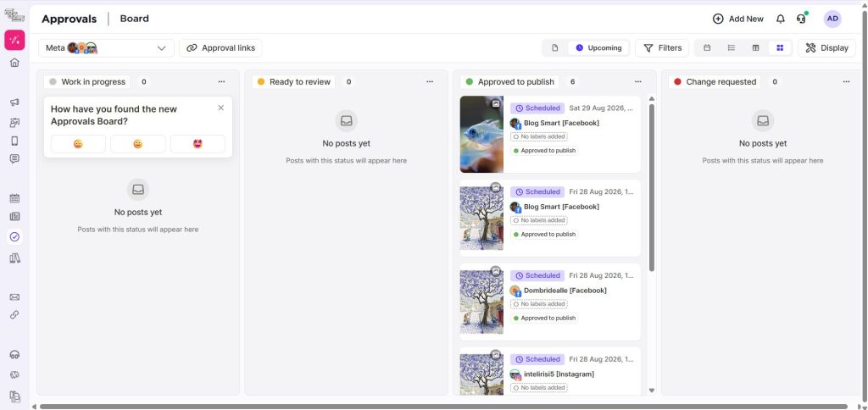The height and width of the screenshot is (410, 868).
Task: Click Approved to publish tag on Dombridealle post
Action: click(x=544, y=319)
